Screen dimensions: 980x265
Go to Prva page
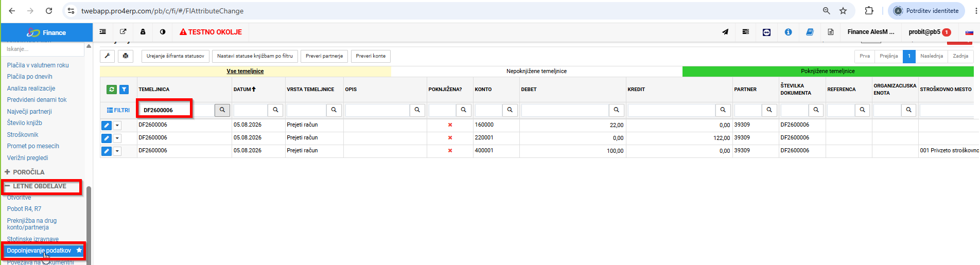click(865, 56)
